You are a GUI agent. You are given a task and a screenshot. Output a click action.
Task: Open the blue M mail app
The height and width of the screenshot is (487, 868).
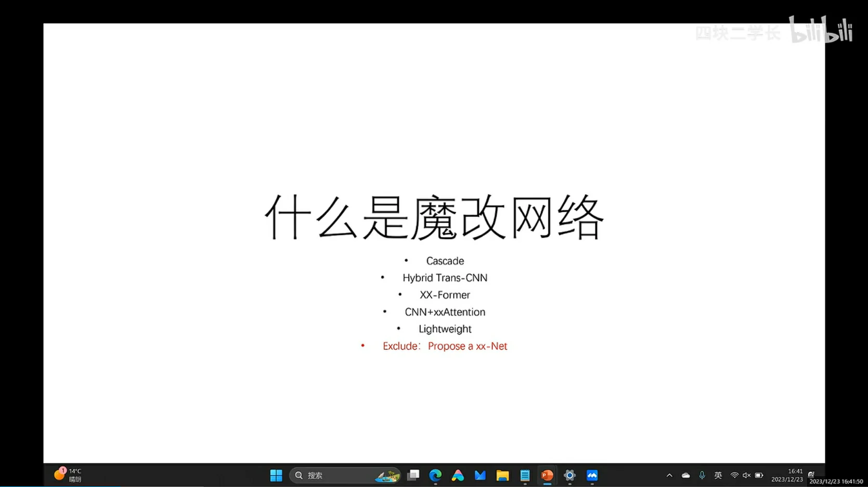[x=480, y=475]
